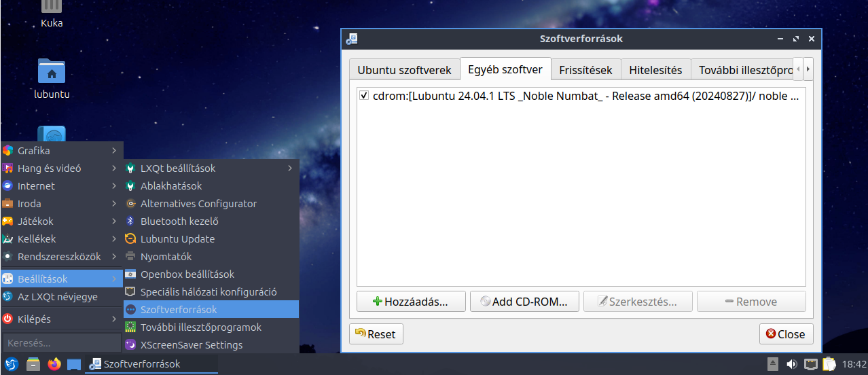Viewport: 868px width, 375px height.
Task: Click the removable media eject tray icon
Action: (773, 364)
